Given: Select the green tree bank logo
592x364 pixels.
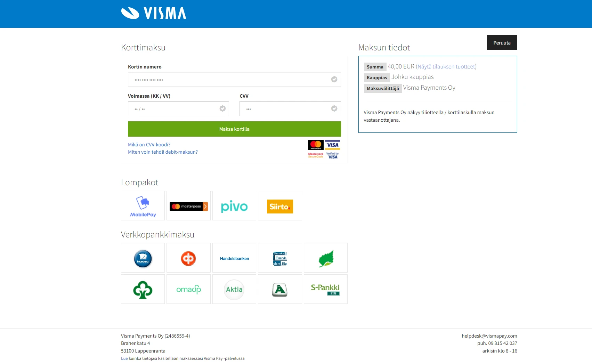Looking at the screenshot, I should pyautogui.click(x=143, y=289).
